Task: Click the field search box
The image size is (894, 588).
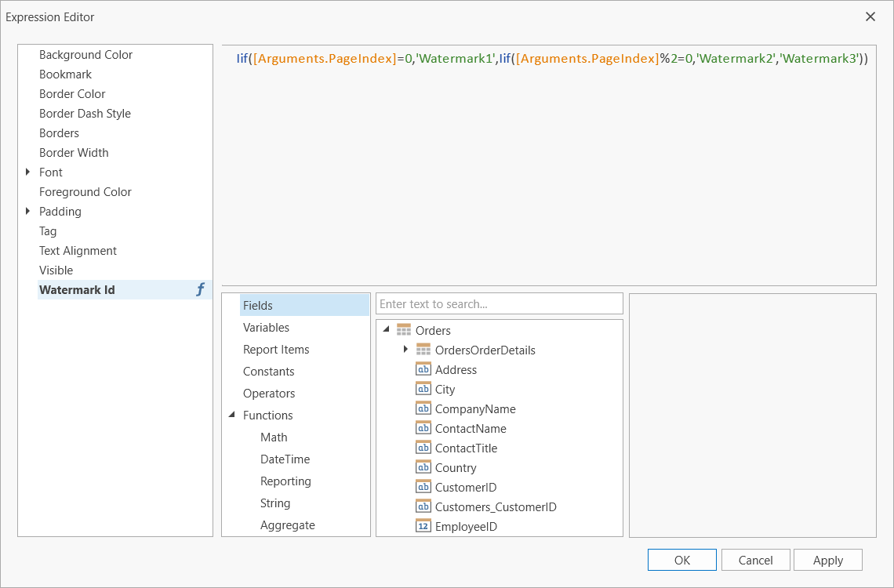Action: [499, 304]
